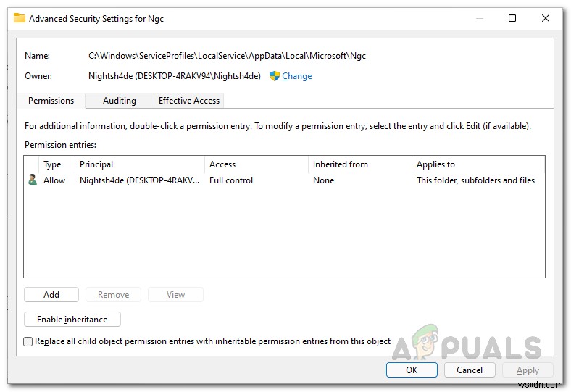
Task: Open the Effective Access tab
Action: [x=189, y=101]
